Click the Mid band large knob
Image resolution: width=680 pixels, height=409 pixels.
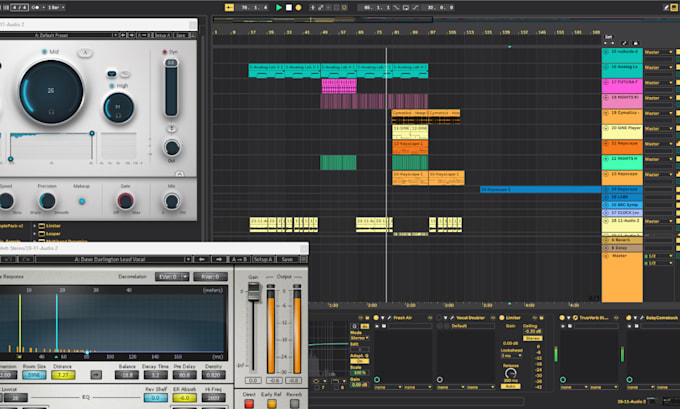tap(51, 92)
